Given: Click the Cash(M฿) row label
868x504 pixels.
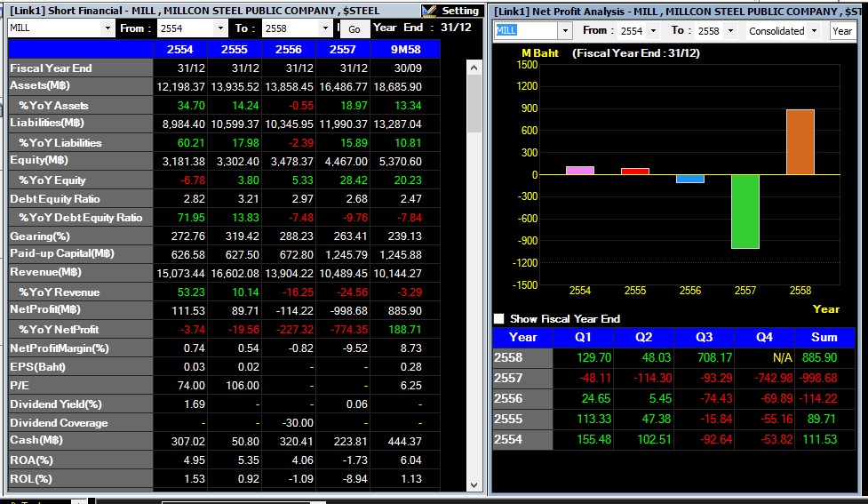Looking at the screenshot, I should 81,442.
